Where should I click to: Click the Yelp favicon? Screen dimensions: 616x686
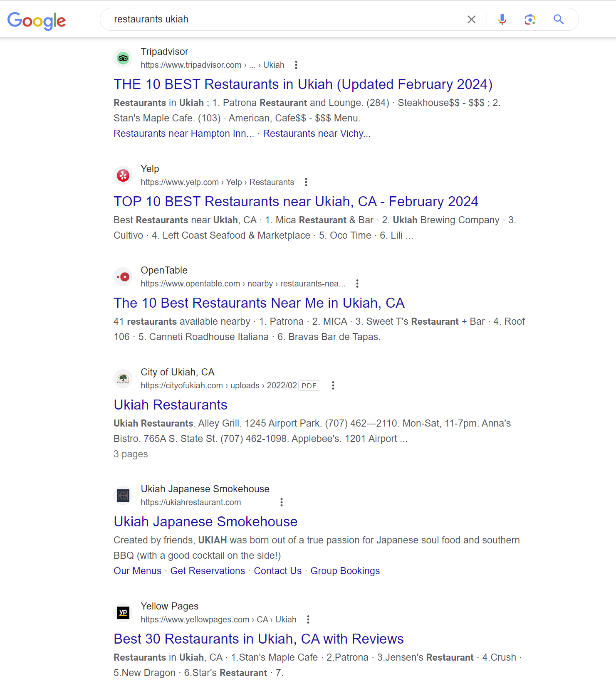point(123,175)
